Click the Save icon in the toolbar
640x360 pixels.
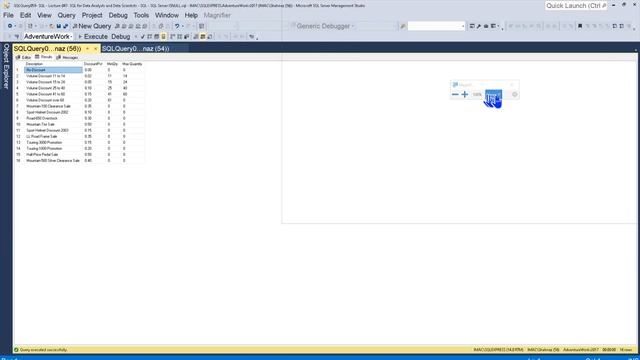[x=58, y=26]
